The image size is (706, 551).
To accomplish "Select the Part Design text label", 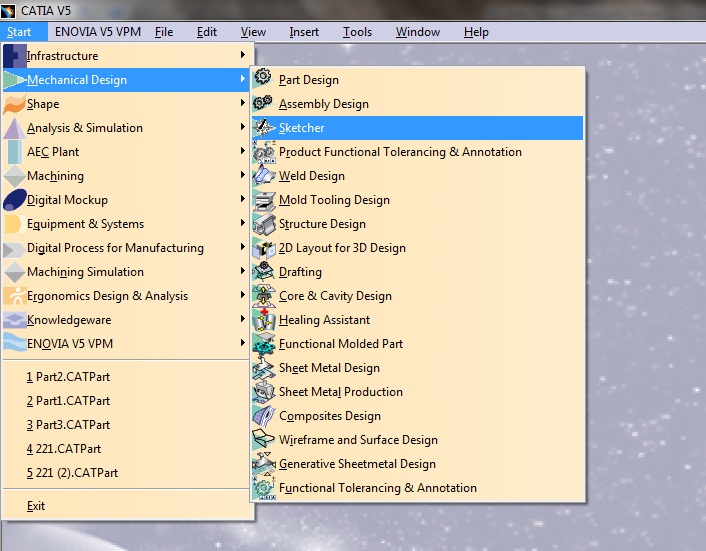I will (x=309, y=80).
